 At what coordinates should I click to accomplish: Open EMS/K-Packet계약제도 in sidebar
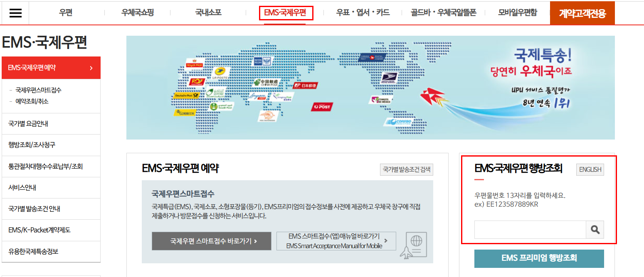[51, 230]
